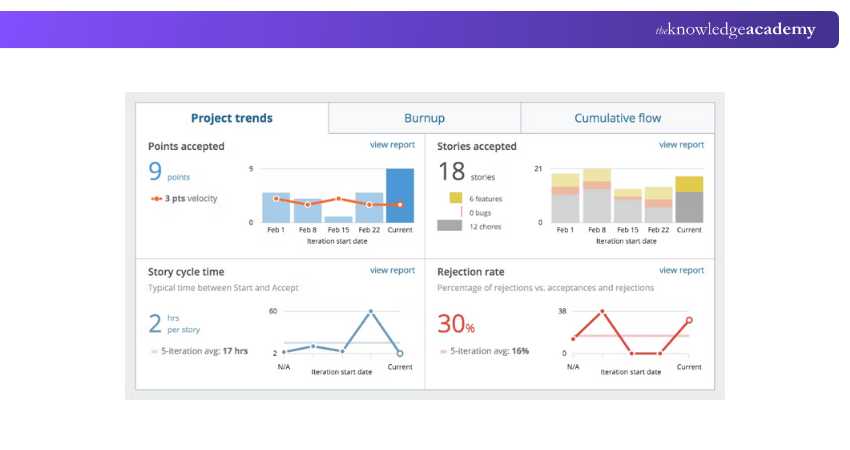This screenshot has height=450, width=850.
Task: Click the '3 pts velocity' text
Action: coord(191,198)
